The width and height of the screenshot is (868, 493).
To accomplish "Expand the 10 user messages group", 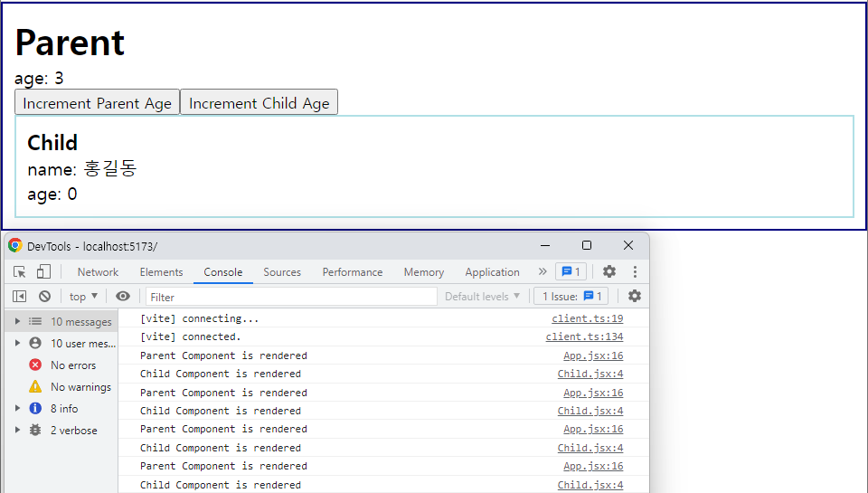I will 17,343.
